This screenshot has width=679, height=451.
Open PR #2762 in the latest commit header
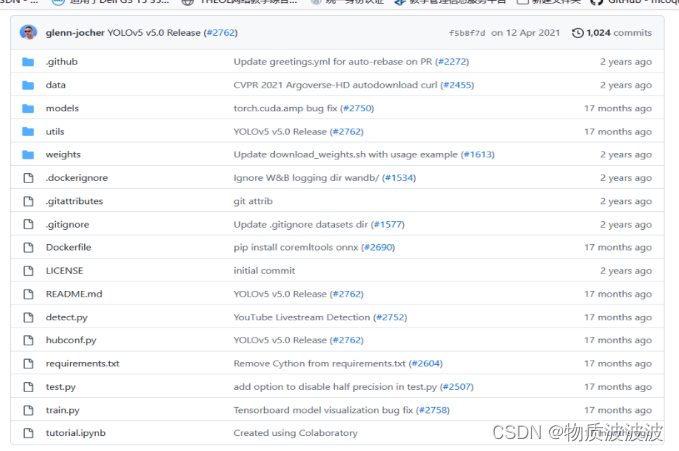click(221, 33)
